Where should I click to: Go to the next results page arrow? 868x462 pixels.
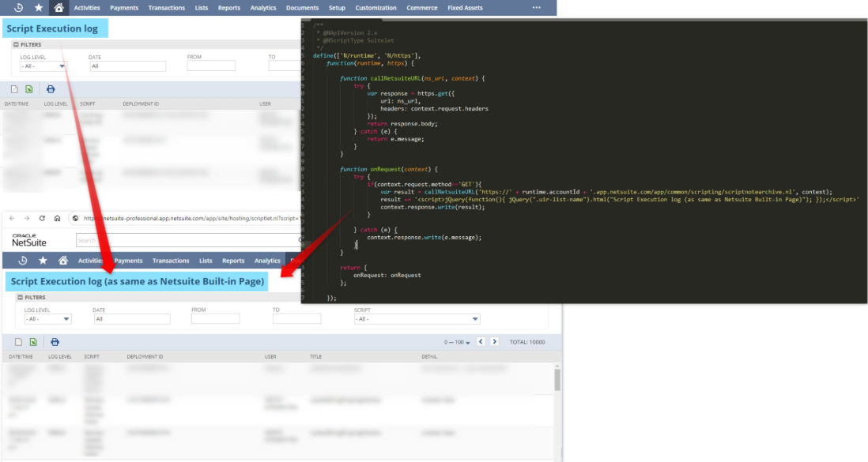pos(495,342)
